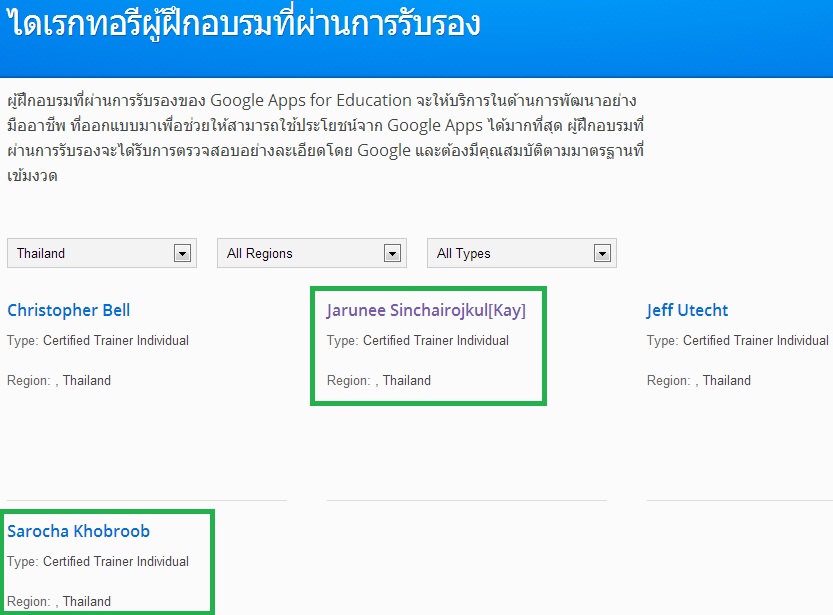View Jeff Utecht's trainer profile
Image resolution: width=833 pixels, height=615 pixels.
(687, 310)
